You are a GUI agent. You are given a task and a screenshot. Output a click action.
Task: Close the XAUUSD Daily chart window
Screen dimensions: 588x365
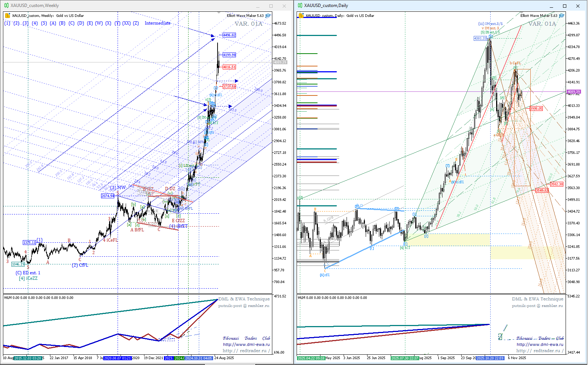(x=578, y=6)
